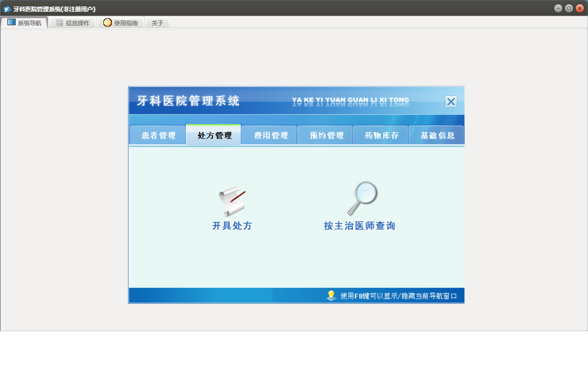The image size is (588, 382).
Task: Close the 牙科医院管理系统 navigation panel
Action: click(451, 101)
